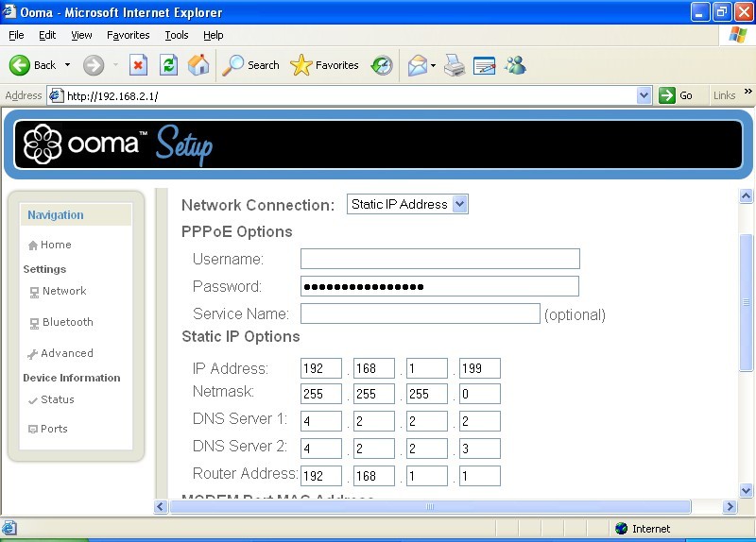
Task: Open Bluetooth settings link
Action: tap(67, 322)
